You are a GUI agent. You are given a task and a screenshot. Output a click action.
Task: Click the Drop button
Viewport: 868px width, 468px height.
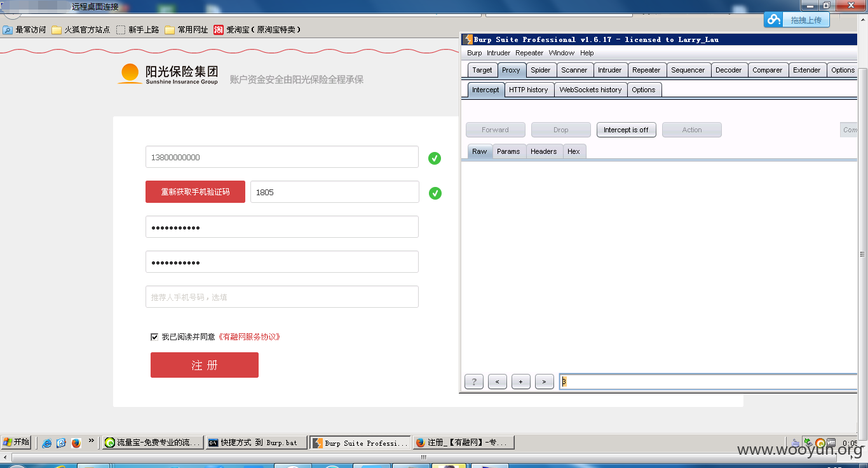(561, 130)
